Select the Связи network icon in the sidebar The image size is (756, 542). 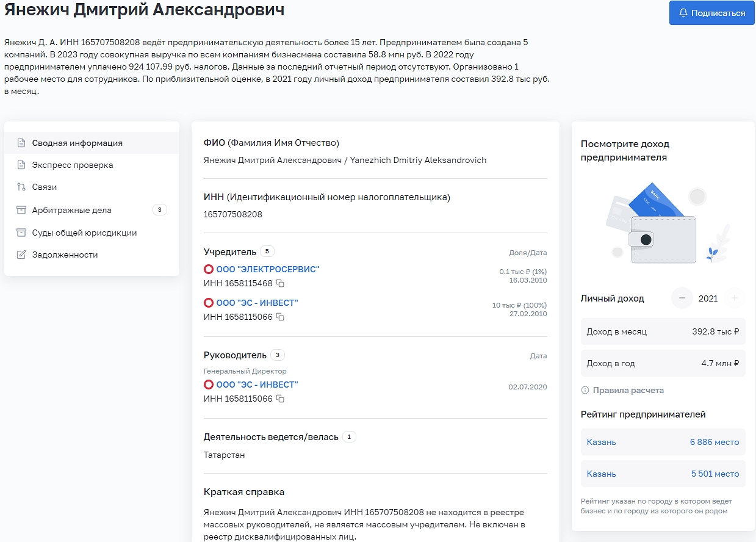tap(21, 187)
